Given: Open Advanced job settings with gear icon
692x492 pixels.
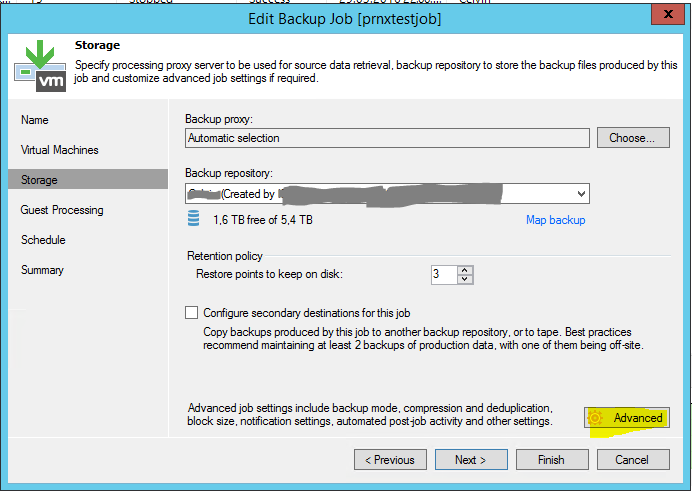Looking at the screenshot, I should (x=627, y=418).
